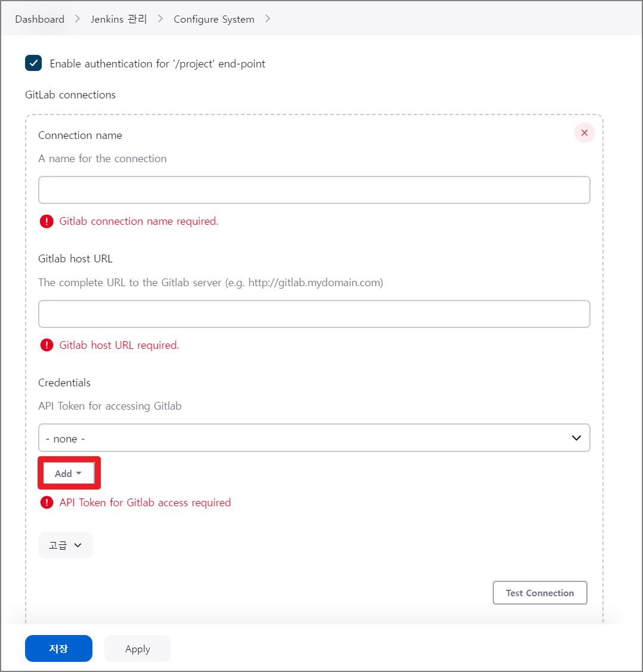Click the 'The complete URL to the Gitlab server' hint
Screen dimensions: 643x672
(211, 283)
